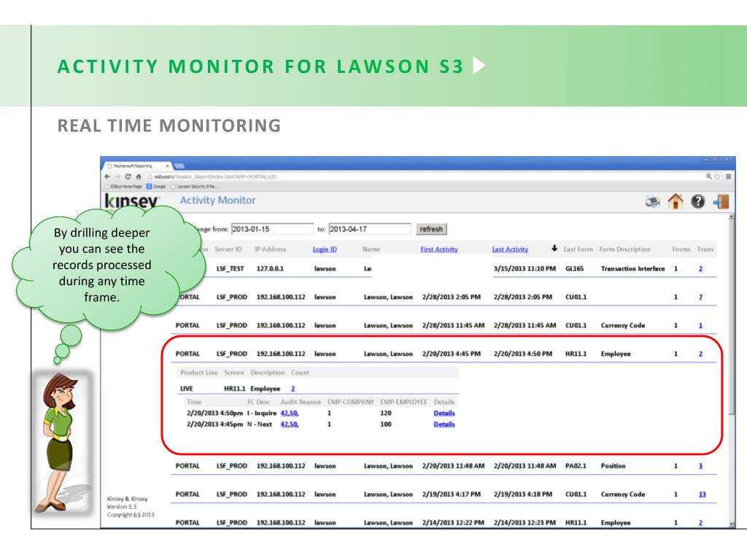Viewport: 747px width, 560px height.
Task: Sort by Last Activity column
Action: pyautogui.click(x=510, y=249)
